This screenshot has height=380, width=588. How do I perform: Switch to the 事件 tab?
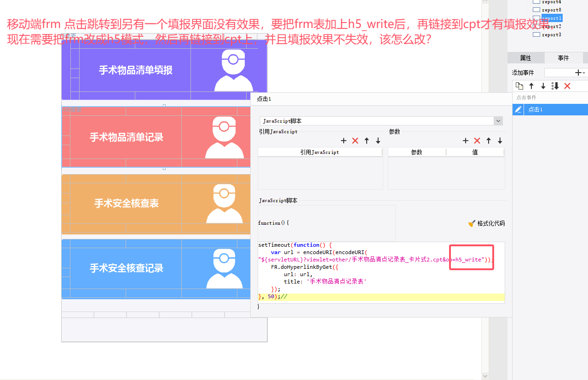(x=563, y=58)
